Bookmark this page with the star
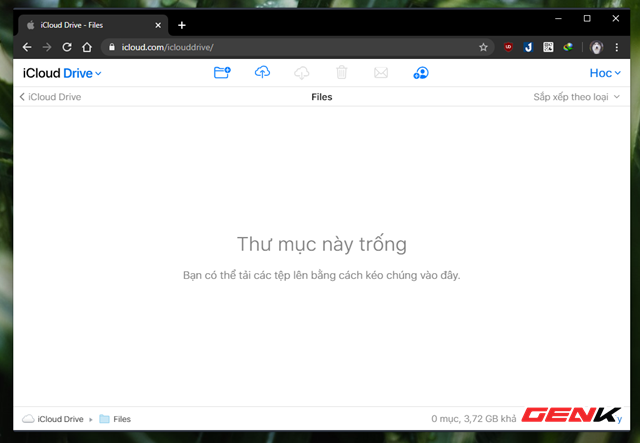Viewport: 640px width, 443px height. click(x=483, y=47)
